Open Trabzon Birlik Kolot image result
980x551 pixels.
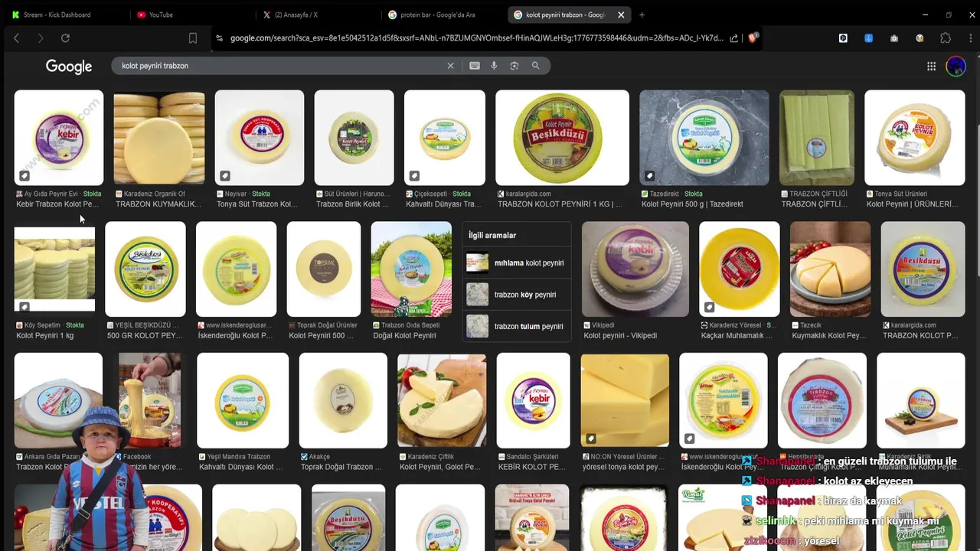354,138
